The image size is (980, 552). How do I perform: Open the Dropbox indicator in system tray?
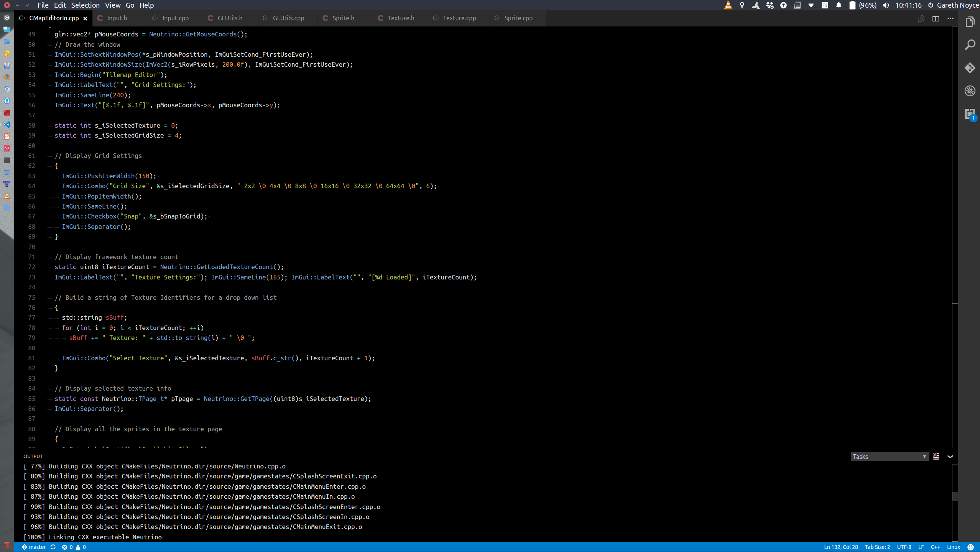point(770,5)
